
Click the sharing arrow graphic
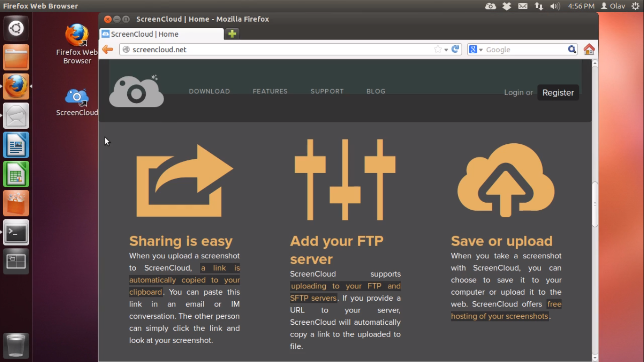[185, 181]
